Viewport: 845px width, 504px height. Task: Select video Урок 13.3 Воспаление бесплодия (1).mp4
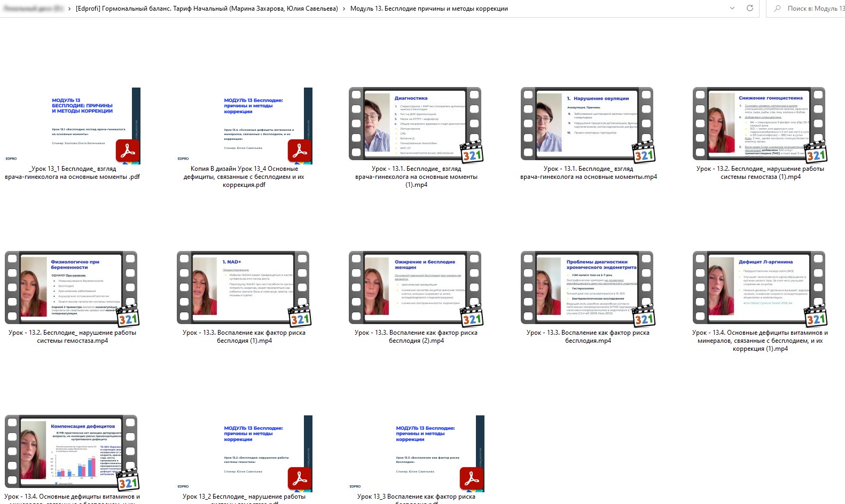click(x=244, y=288)
